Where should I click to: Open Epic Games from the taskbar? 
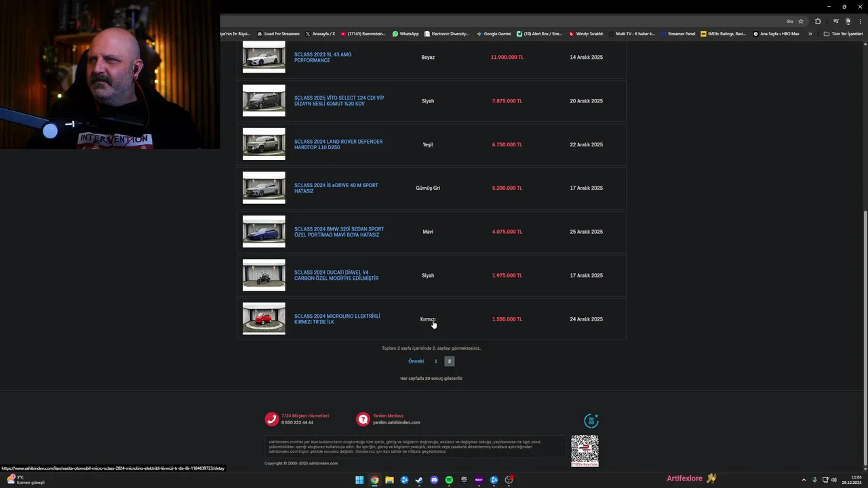pos(464,480)
